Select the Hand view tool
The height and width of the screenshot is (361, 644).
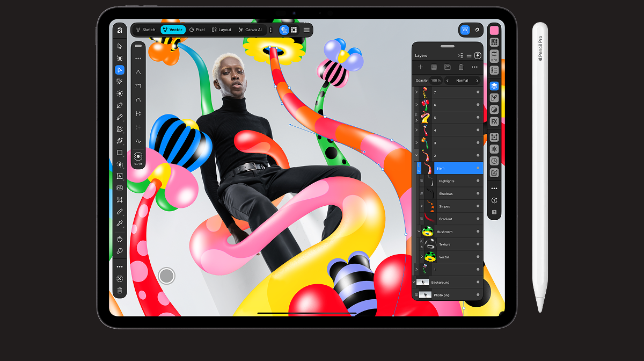(120, 239)
